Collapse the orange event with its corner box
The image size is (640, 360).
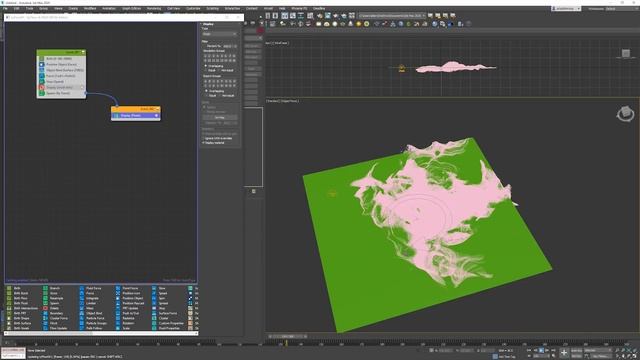[158, 109]
